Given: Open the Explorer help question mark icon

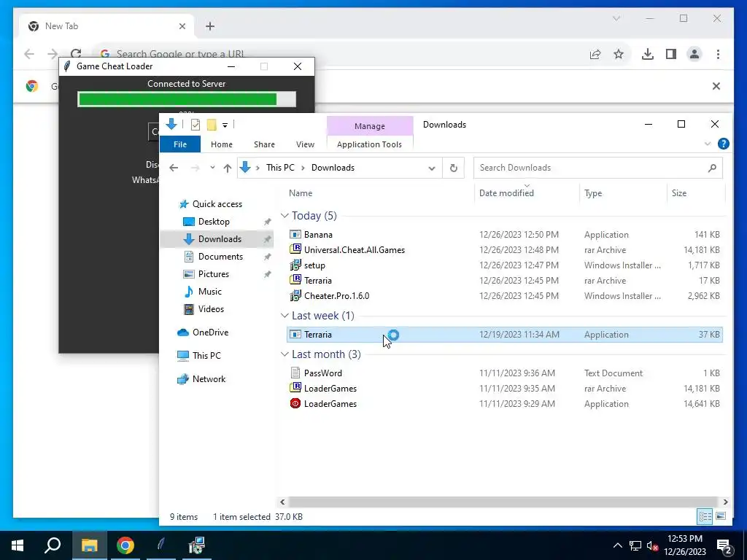Looking at the screenshot, I should coord(723,144).
